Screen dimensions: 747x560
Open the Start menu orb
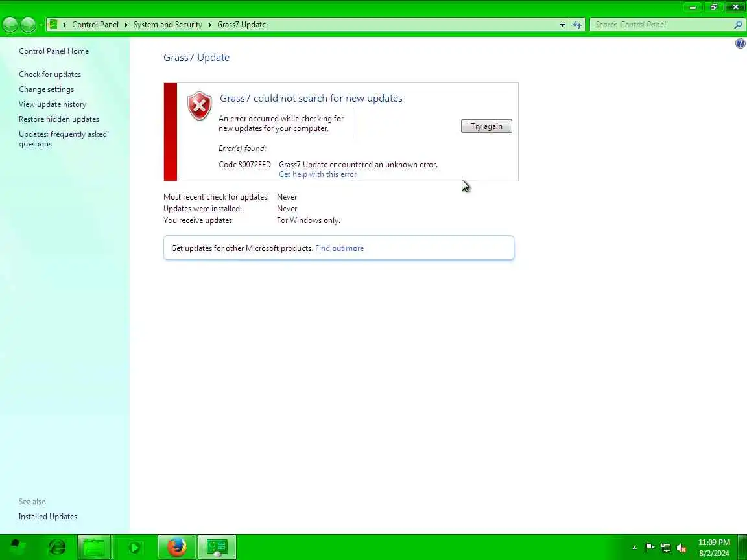pos(18,546)
